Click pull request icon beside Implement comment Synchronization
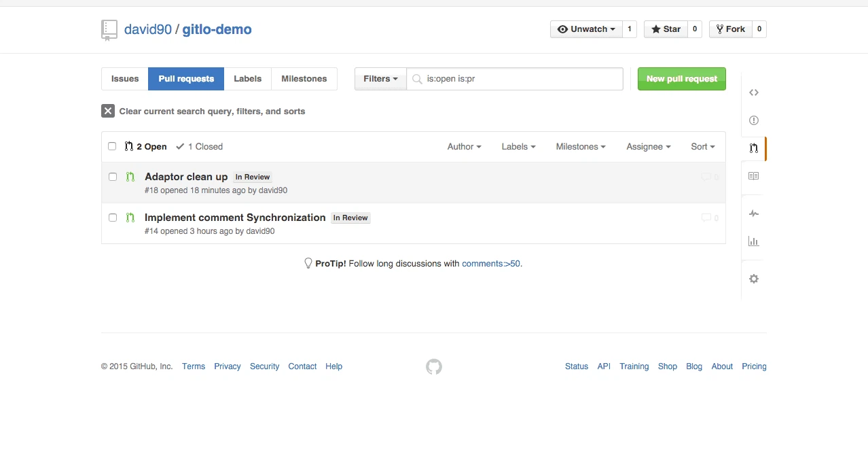 click(130, 218)
